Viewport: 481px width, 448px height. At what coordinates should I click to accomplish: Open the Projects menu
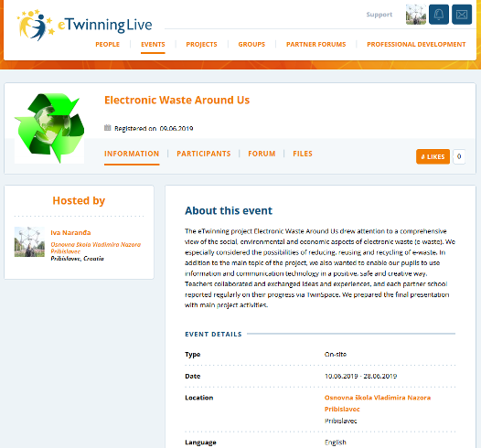[x=201, y=45]
